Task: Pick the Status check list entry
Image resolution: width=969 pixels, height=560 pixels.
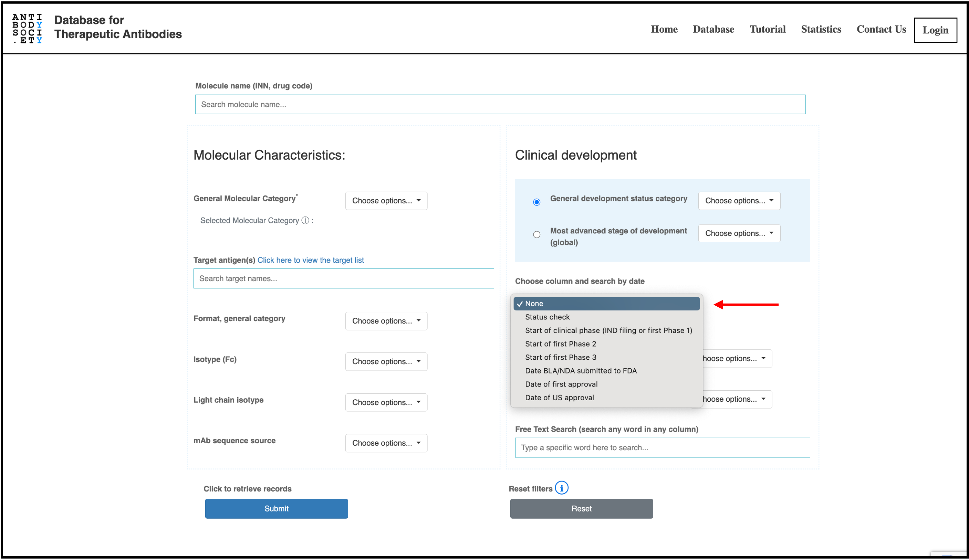Action: pos(547,317)
